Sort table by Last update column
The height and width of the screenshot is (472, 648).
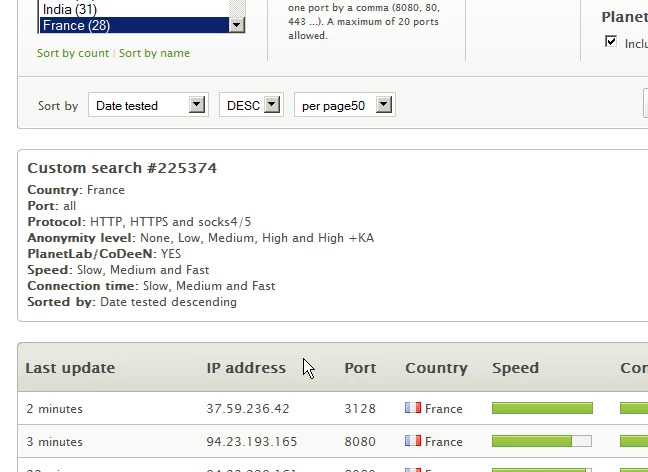tap(70, 368)
